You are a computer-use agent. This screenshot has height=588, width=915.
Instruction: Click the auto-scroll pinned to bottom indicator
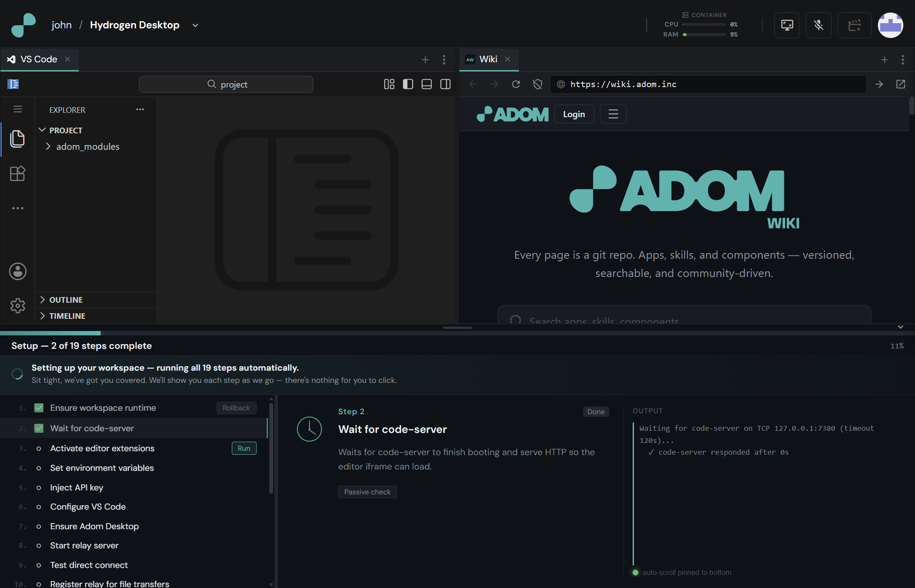[682, 573]
